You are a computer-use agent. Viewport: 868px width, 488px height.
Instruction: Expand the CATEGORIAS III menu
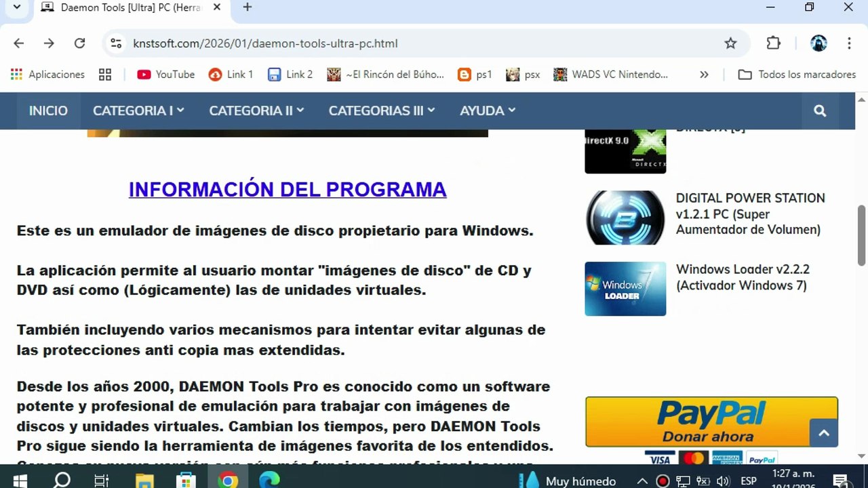(x=382, y=110)
